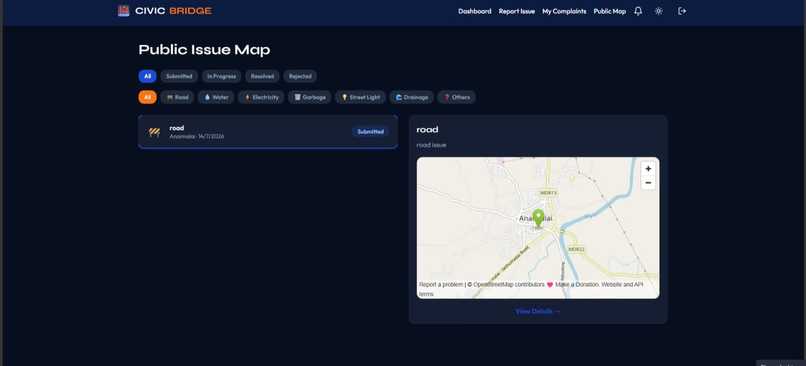Click the green map marker pin
Viewport: 806px width, 366px height.
(538, 218)
